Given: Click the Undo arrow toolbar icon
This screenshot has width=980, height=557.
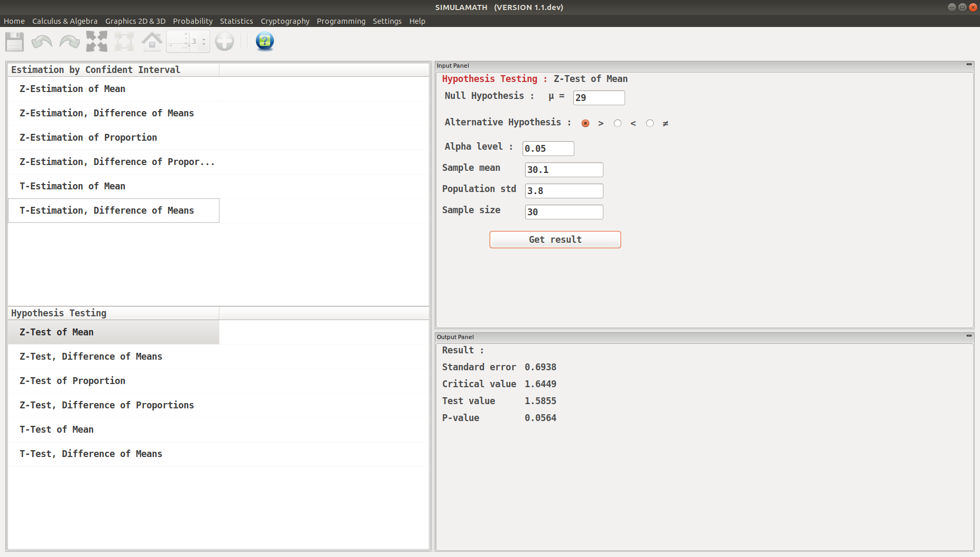Looking at the screenshot, I should point(42,41).
